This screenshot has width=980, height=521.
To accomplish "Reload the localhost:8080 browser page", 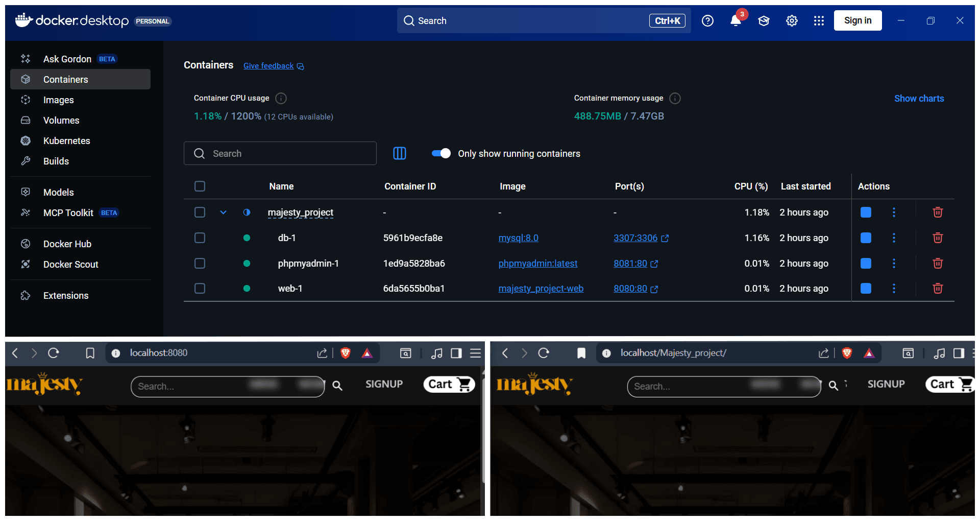I will coord(54,353).
